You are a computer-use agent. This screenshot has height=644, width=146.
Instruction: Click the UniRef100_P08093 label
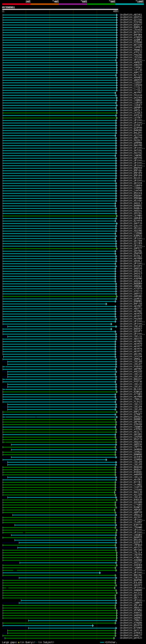131,366
